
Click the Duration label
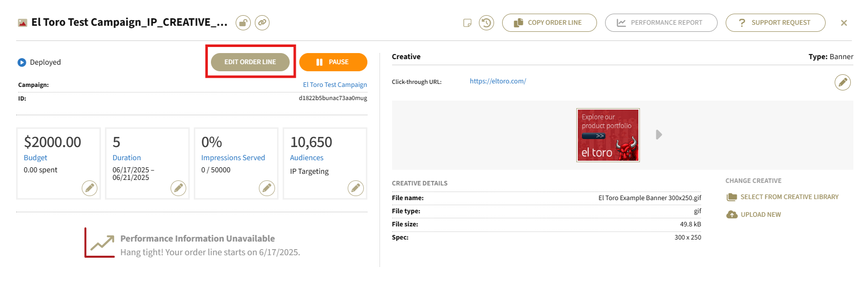pyautogui.click(x=127, y=158)
